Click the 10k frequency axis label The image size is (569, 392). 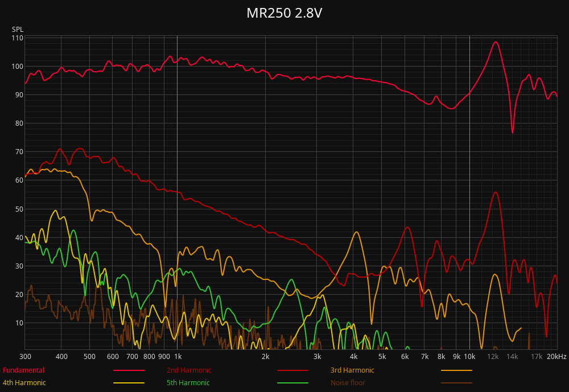(x=469, y=356)
